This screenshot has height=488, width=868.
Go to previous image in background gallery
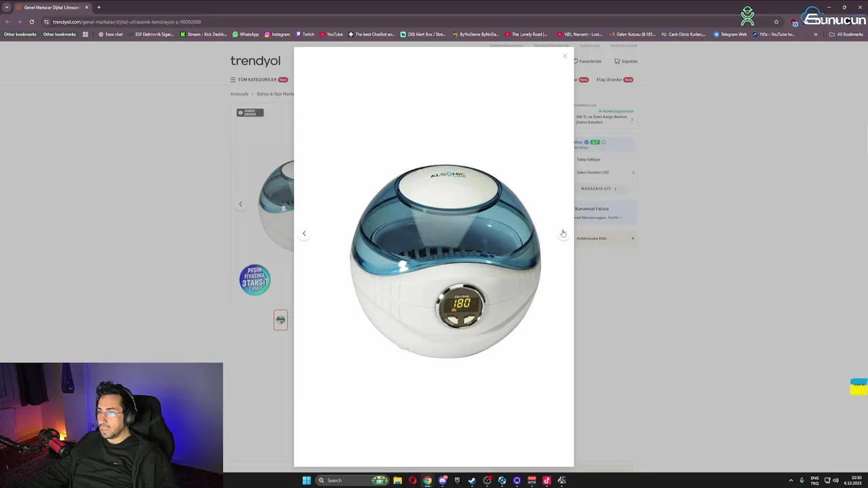coord(240,204)
